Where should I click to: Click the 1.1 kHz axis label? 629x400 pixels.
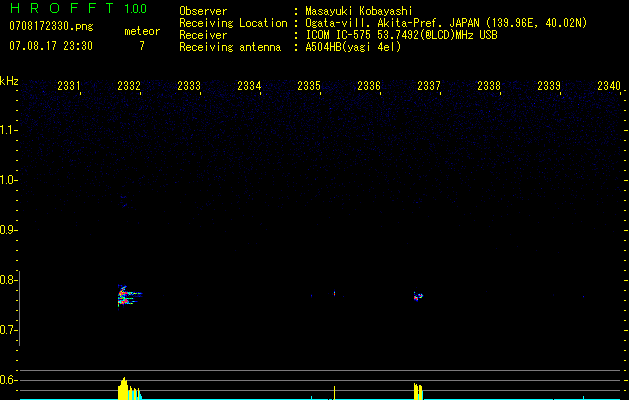tap(8, 130)
